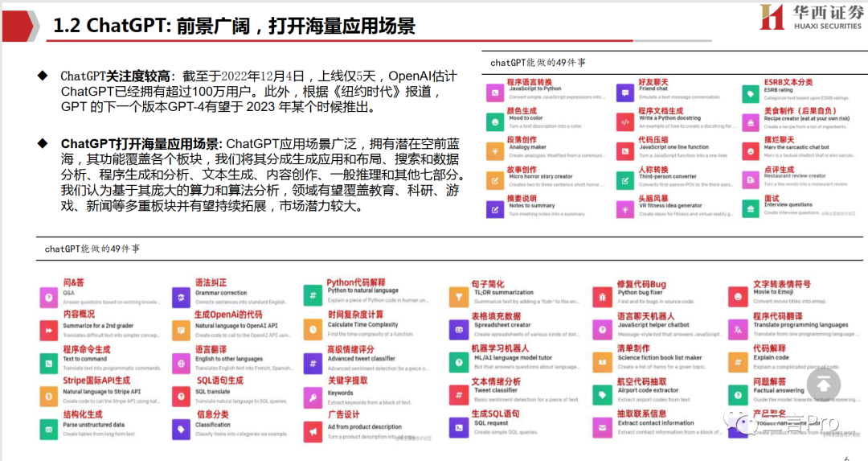Click the 'Python代码解释' heading
This screenshot has width=868, height=461.
pos(355,282)
